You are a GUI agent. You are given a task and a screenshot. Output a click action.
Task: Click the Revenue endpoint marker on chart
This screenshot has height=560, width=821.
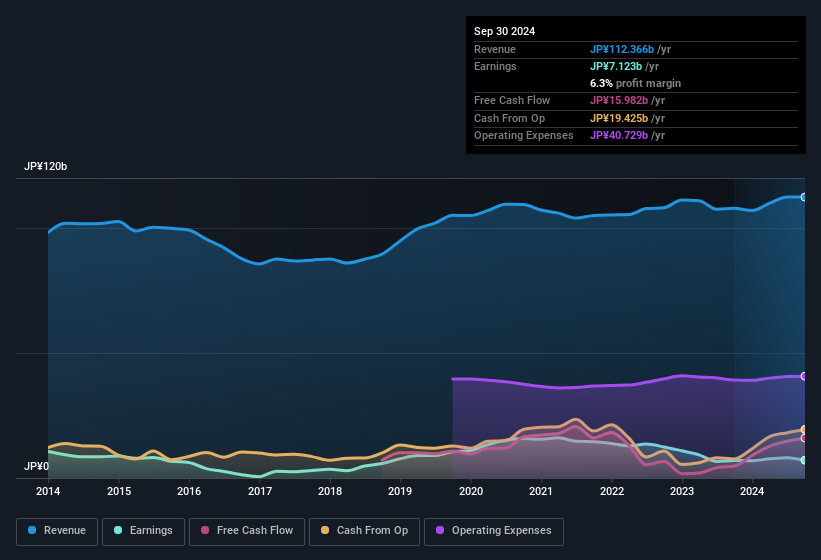coord(804,197)
